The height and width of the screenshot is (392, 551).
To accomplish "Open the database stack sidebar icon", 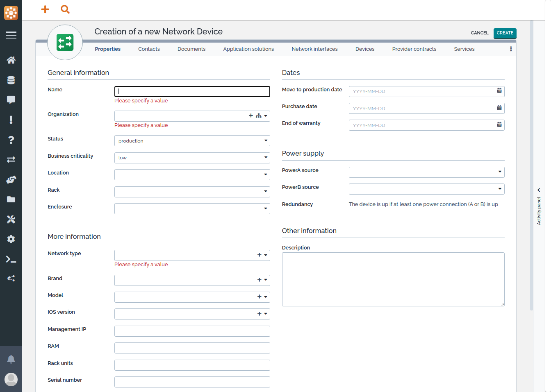I will [x=11, y=80].
